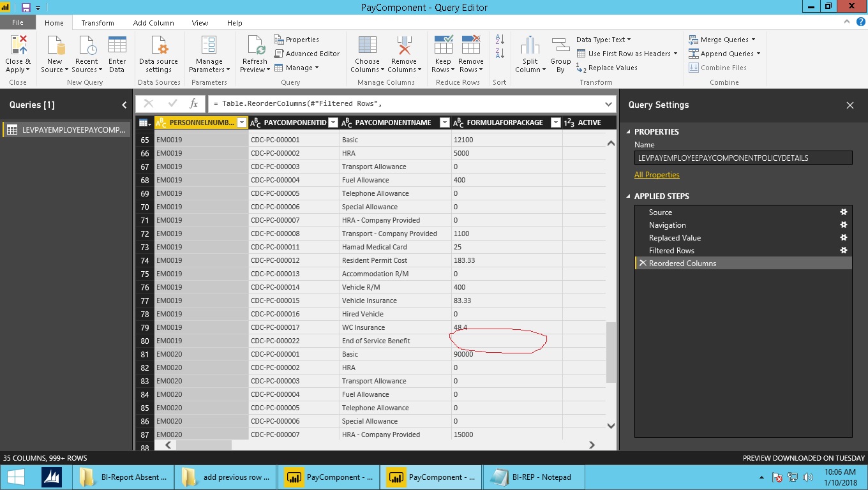Click the Group By icon

click(560, 46)
